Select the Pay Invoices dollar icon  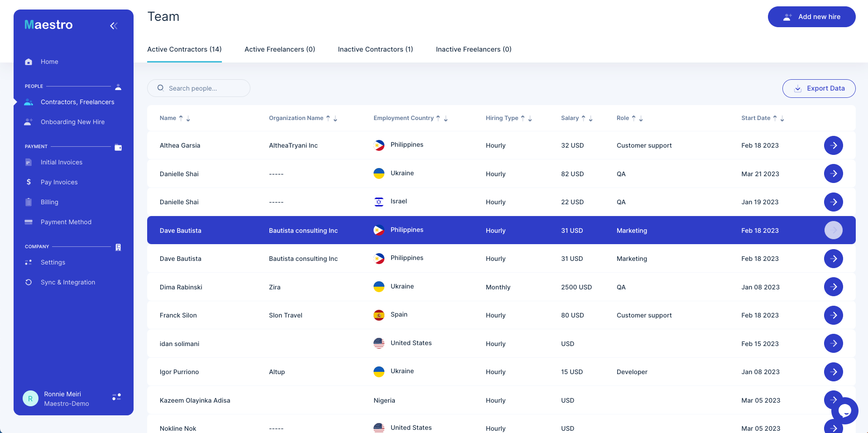(29, 182)
